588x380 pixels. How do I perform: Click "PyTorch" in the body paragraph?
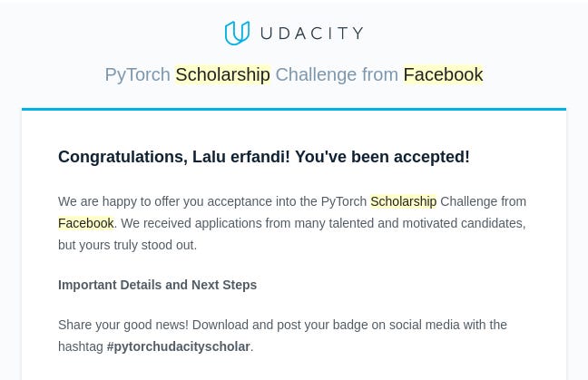click(344, 201)
